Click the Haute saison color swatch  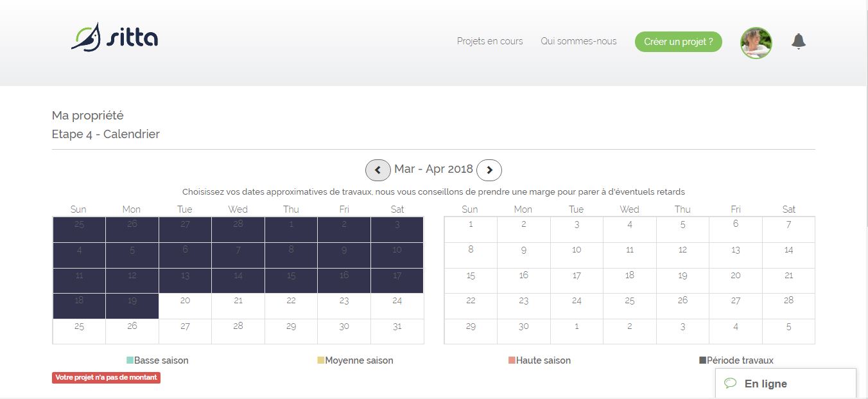(512, 360)
